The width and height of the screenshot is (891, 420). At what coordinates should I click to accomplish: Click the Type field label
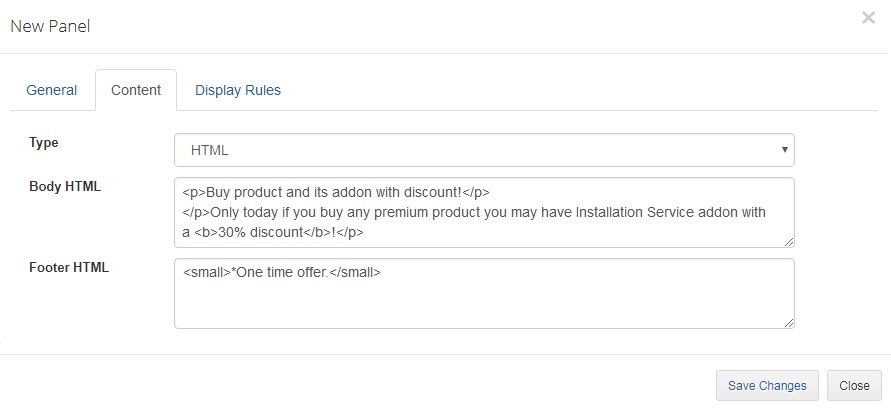tap(44, 143)
